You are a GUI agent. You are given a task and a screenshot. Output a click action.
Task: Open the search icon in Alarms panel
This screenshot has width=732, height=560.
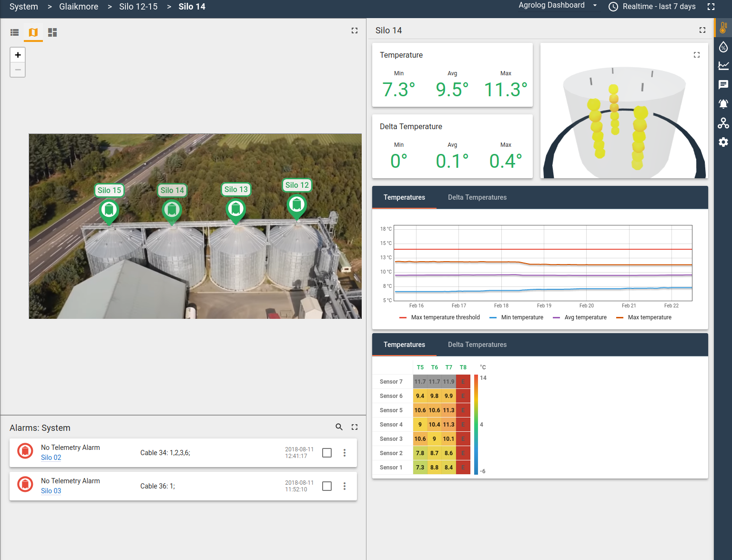(x=339, y=428)
